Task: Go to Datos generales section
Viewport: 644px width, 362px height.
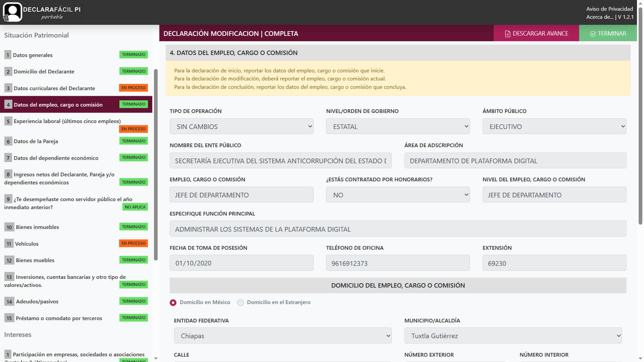Action: [76, 55]
